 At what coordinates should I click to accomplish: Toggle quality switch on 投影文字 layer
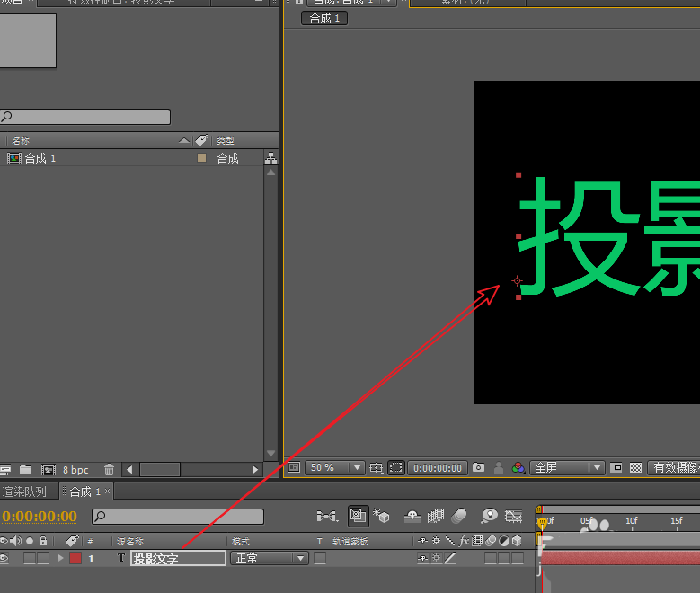coord(450,558)
